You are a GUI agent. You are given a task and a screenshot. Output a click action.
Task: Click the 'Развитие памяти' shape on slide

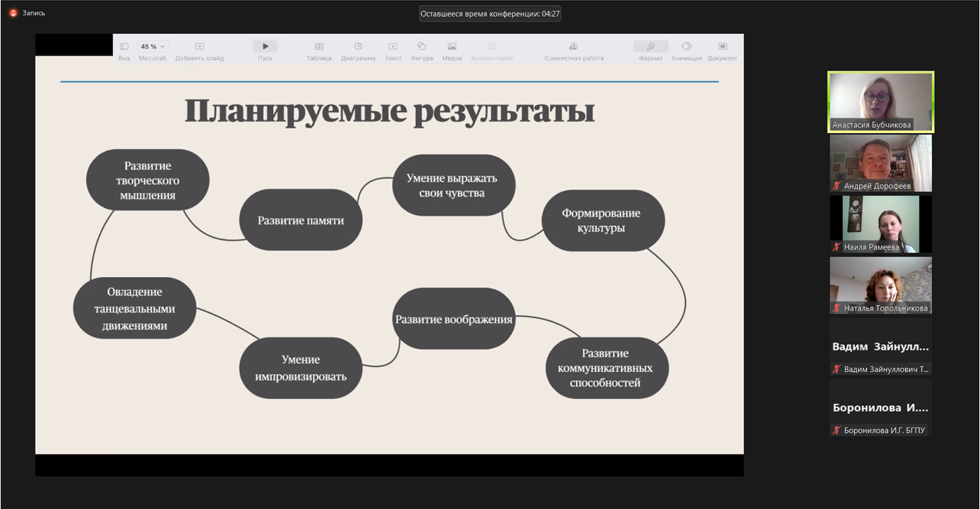pos(300,220)
